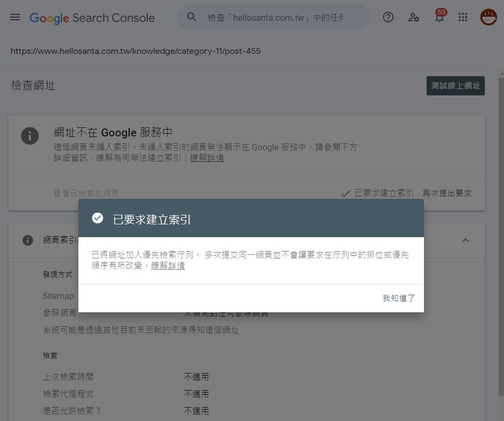Click the Sitemap label
The width and height of the screenshot is (504, 421).
pyautogui.click(x=58, y=296)
